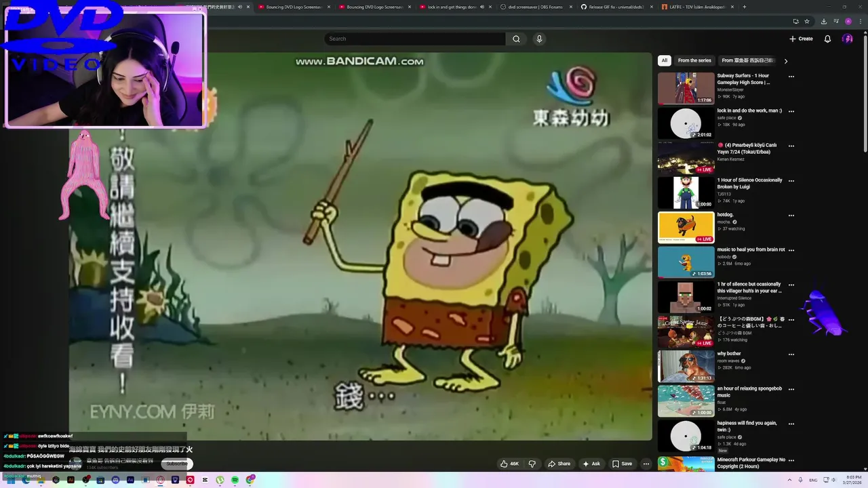Click the system tray microphone icon
The width and height of the screenshot is (868, 488).
pyautogui.click(x=800, y=480)
